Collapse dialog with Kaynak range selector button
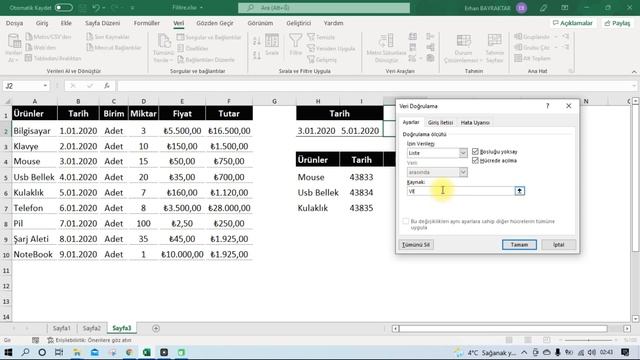The width and height of the screenshot is (640, 360). [520, 191]
